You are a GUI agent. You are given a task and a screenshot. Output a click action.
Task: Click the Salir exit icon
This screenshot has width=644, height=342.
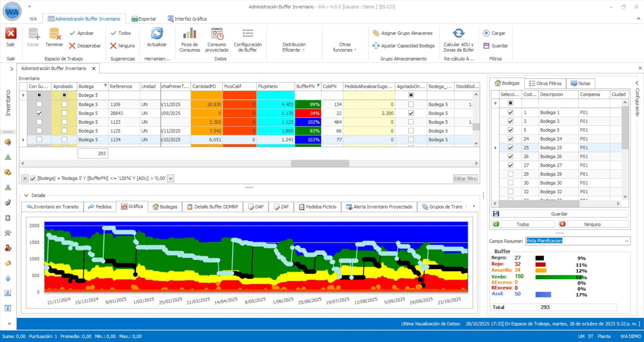[11, 34]
